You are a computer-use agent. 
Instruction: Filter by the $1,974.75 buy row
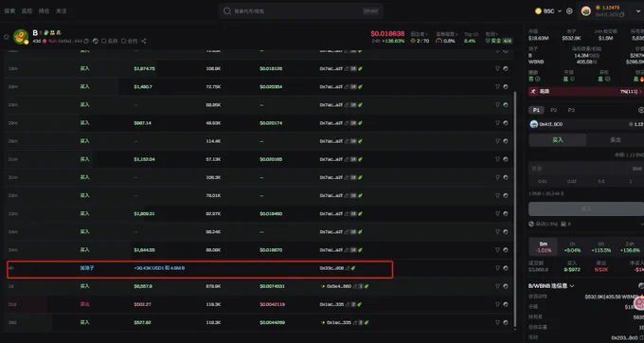497,68
